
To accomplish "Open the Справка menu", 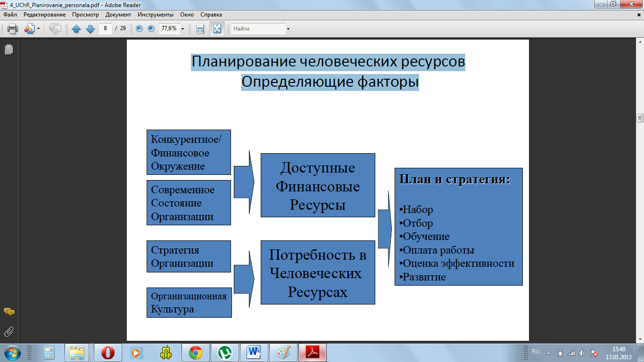I will pyautogui.click(x=211, y=15).
